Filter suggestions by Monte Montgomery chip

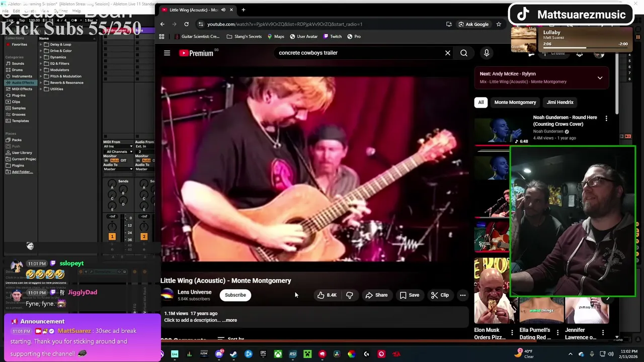point(515,102)
